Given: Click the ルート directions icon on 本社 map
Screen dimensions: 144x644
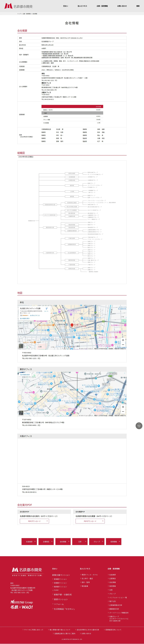Looking at the screenshot, I should tap(46, 310).
